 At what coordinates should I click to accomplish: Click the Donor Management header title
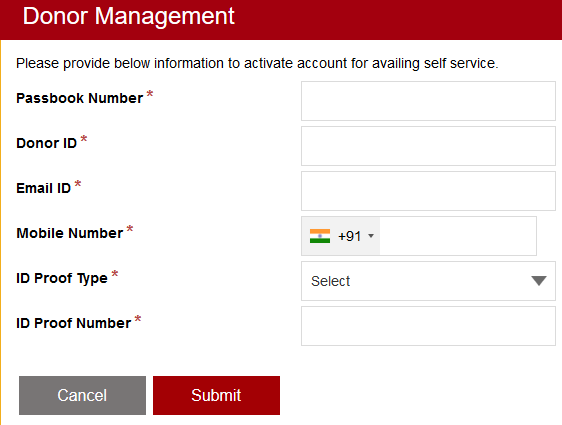pos(128,16)
